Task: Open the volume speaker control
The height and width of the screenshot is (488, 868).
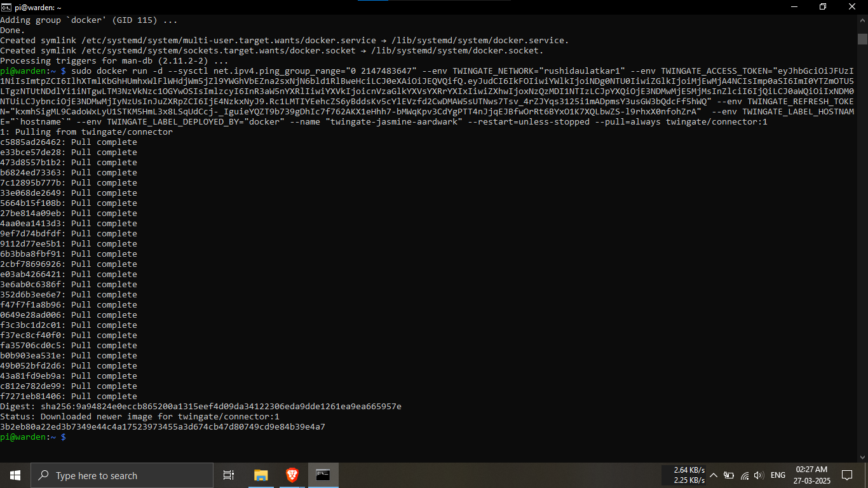Action: coord(758,475)
